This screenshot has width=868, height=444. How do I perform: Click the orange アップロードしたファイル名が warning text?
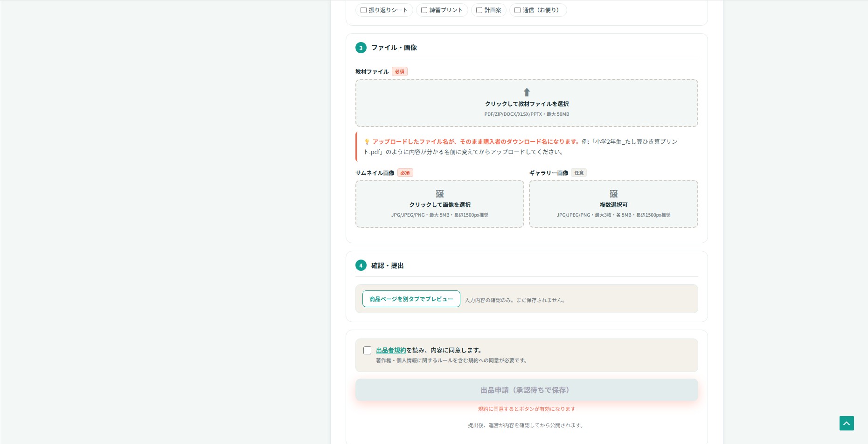click(x=476, y=141)
